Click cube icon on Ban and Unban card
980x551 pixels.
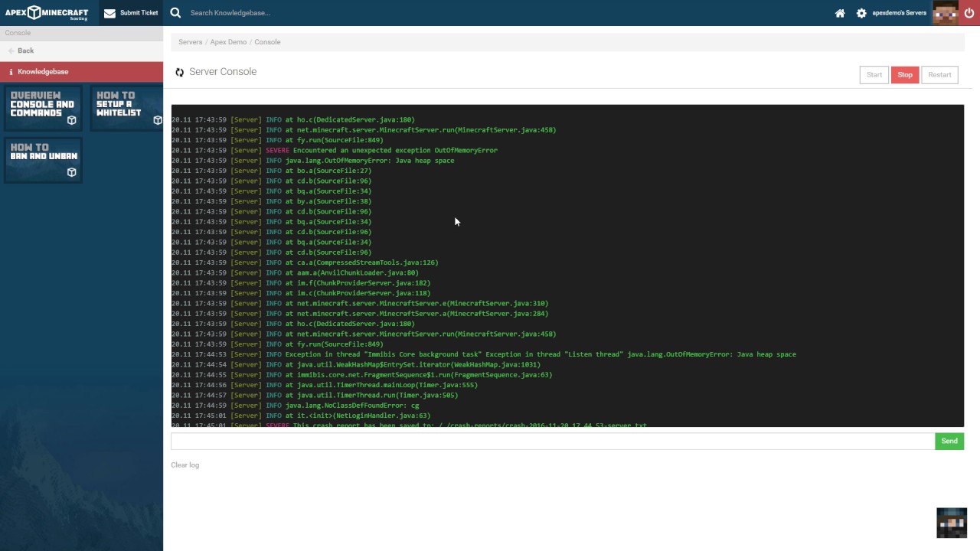(71, 172)
